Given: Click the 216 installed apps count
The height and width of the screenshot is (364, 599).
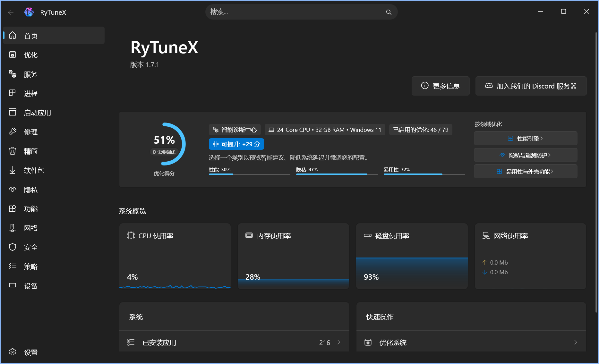Looking at the screenshot, I should pos(325,343).
